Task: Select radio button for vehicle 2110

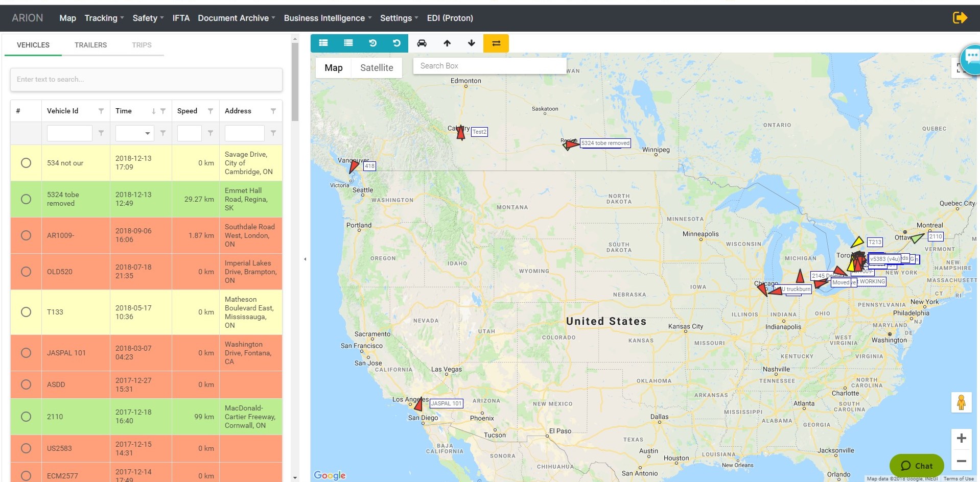Action: pos(26,417)
